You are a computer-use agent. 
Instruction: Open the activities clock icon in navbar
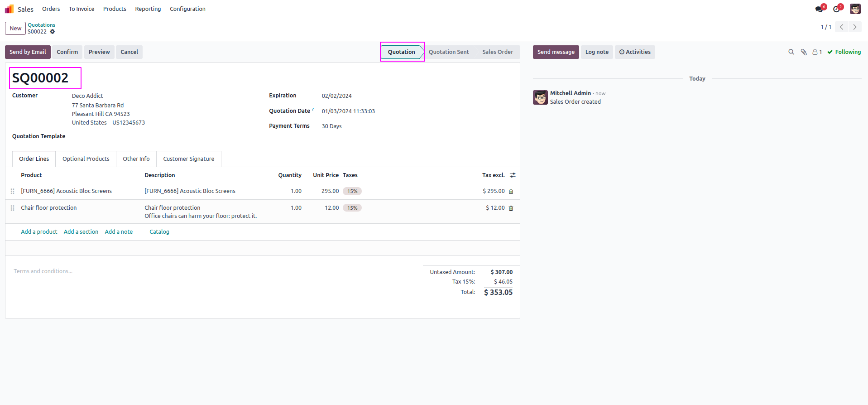point(836,9)
